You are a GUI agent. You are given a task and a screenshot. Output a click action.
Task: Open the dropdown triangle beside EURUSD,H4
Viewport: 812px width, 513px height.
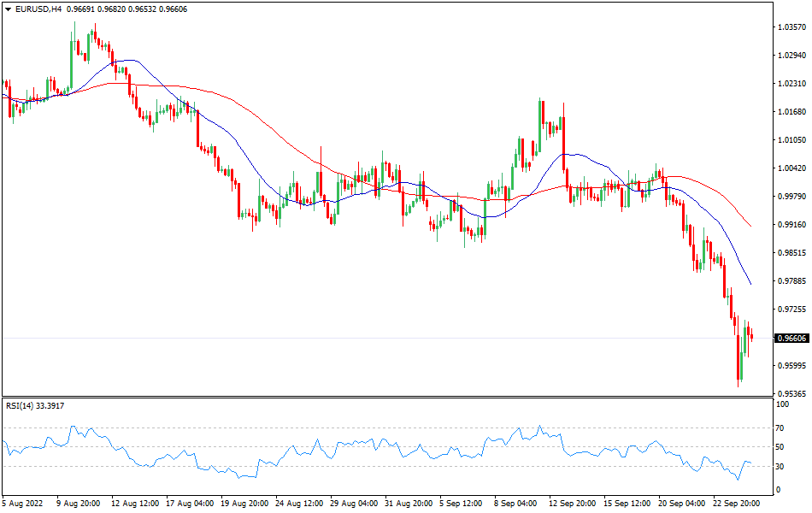click(x=7, y=9)
